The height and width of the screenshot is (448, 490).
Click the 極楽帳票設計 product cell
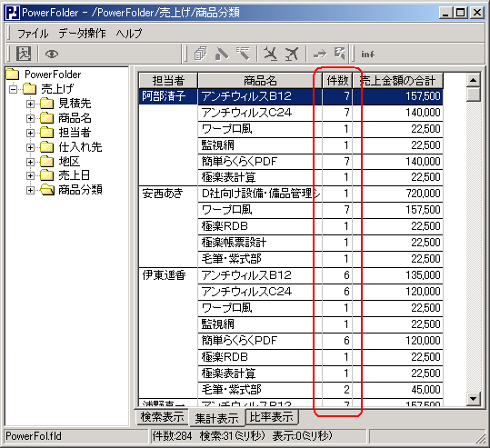[x=260, y=243]
